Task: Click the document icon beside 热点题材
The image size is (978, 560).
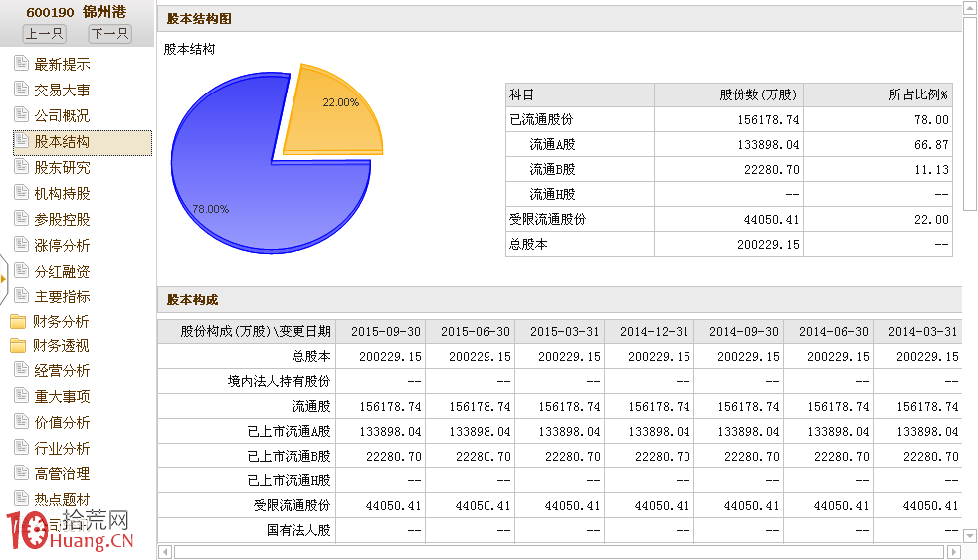Action: pos(21,498)
